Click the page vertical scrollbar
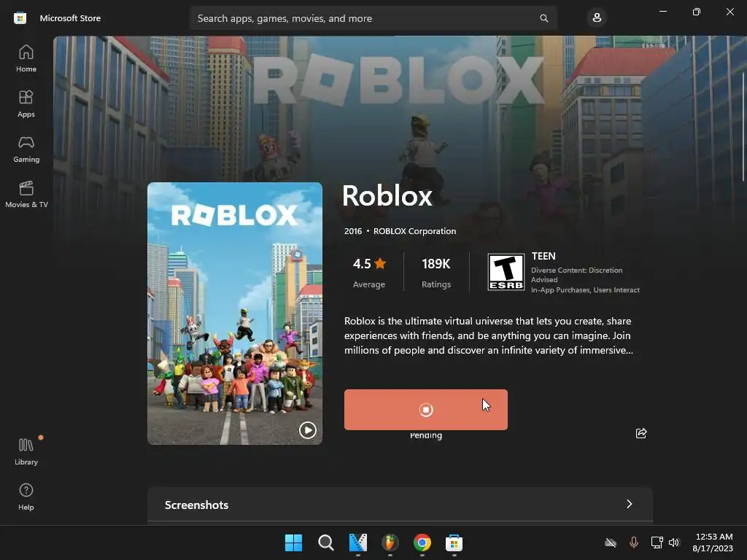 (743, 126)
